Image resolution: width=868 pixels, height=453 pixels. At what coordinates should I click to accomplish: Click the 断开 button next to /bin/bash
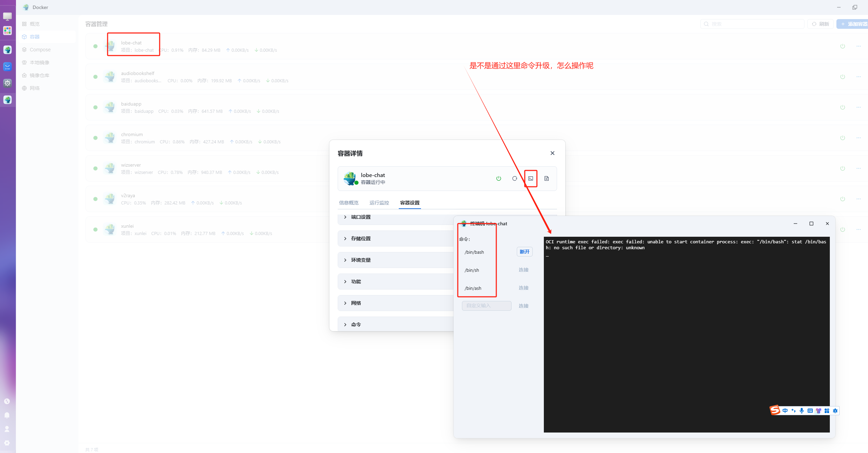coord(524,252)
